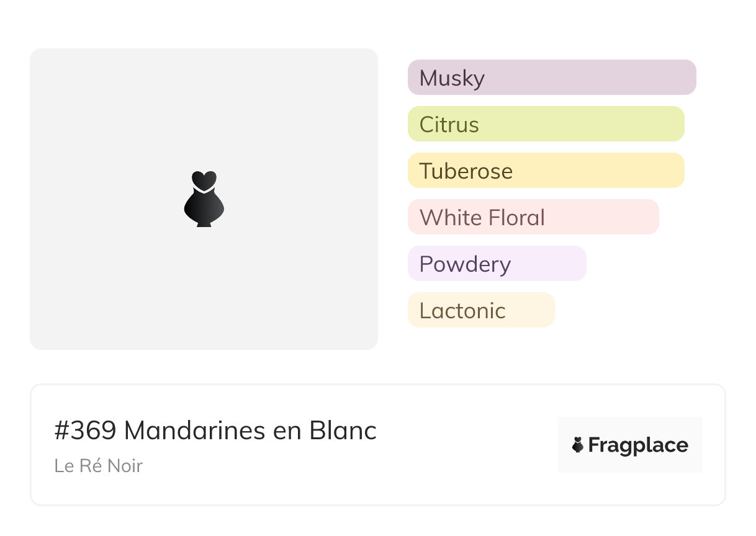Click the small bottle icon in Fragplace logo
756x536 pixels.
(x=578, y=445)
